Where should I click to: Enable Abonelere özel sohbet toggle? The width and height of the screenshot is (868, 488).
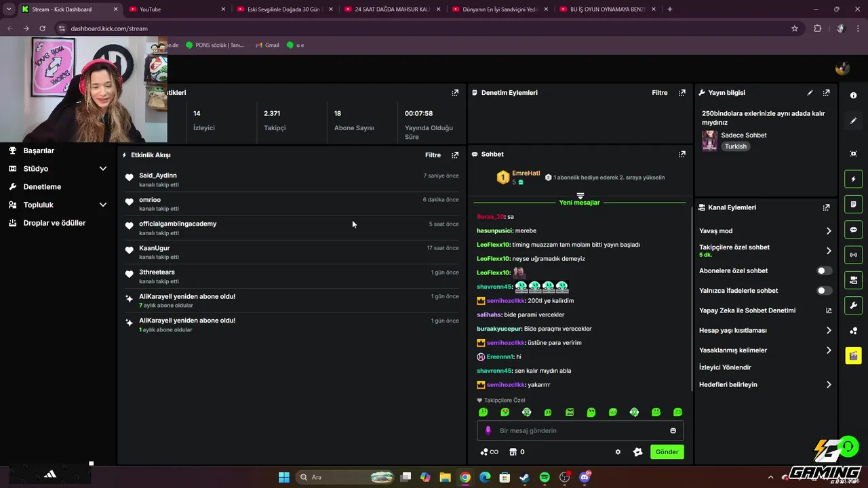[824, 270]
